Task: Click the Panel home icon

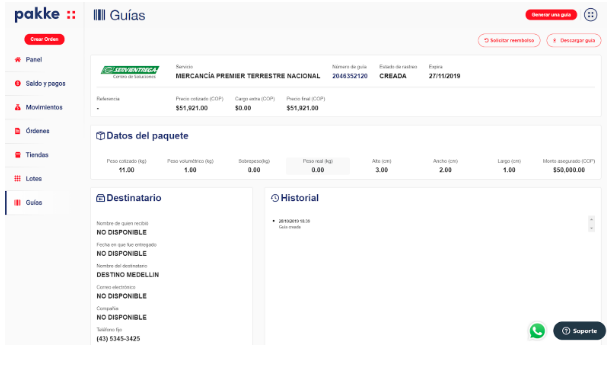Action: (x=18, y=60)
